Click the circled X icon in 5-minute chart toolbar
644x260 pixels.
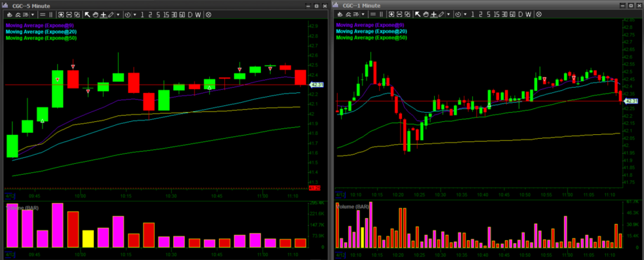(x=209, y=14)
